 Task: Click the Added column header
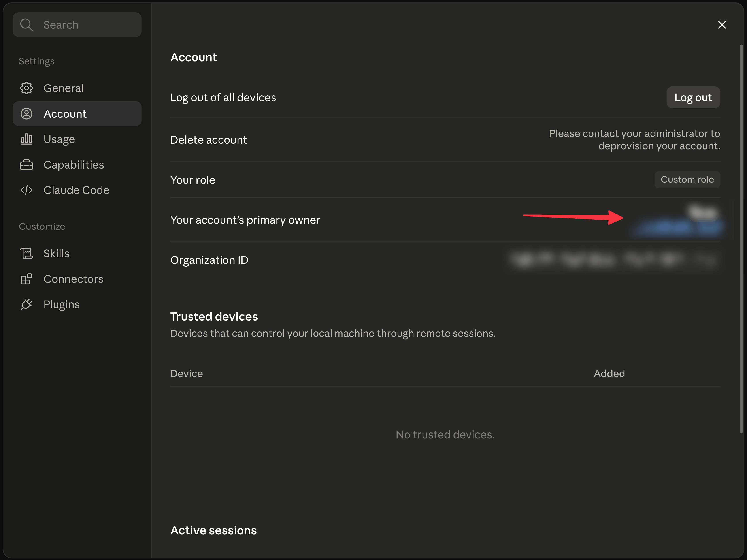pyautogui.click(x=609, y=373)
